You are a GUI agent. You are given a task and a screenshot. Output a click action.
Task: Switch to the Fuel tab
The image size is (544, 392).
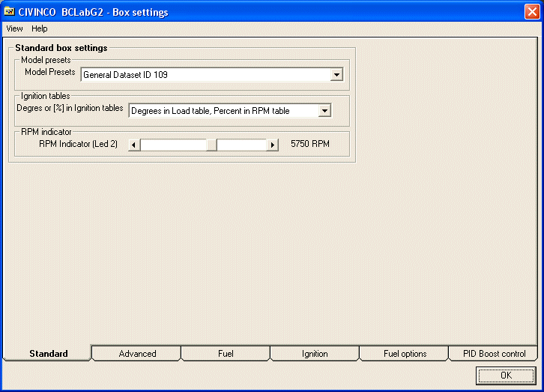point(226,354)
